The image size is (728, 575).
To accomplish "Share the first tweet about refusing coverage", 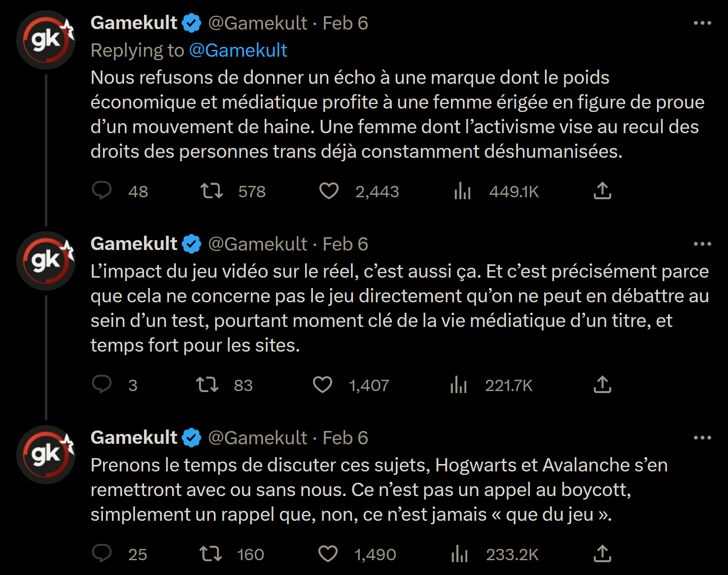I will (x=602, y=191).
